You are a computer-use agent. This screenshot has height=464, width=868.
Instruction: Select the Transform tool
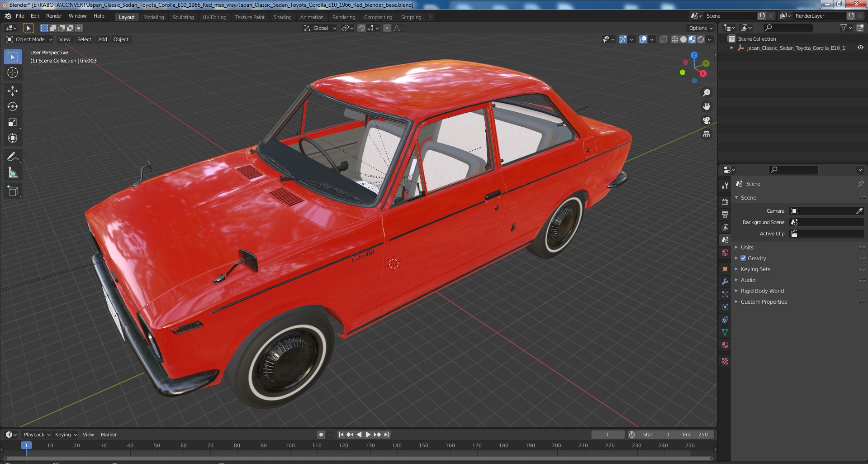coord(13,138)
